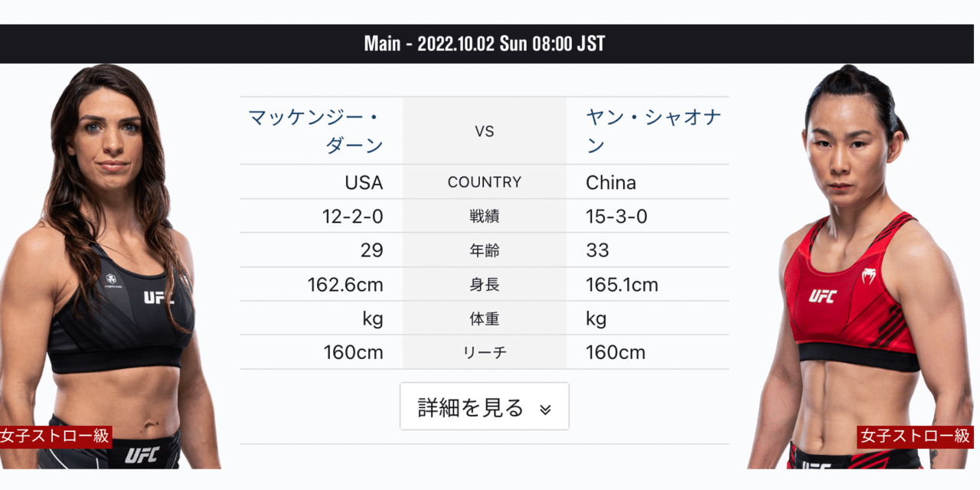The width and height of the screenshot is (980, 490).
Task: Click the リーチ reach row label
Action: (485, 352)
